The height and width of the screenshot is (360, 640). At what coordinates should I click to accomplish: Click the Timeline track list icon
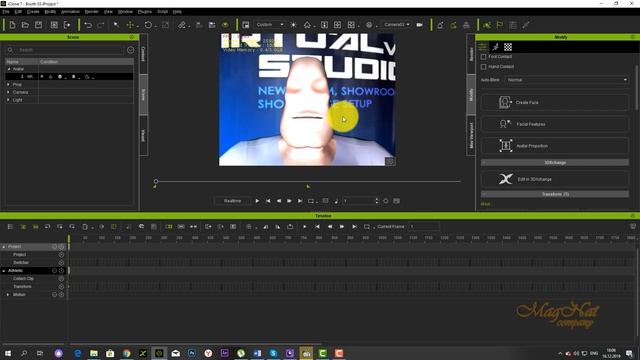click(x=10, y=227)
